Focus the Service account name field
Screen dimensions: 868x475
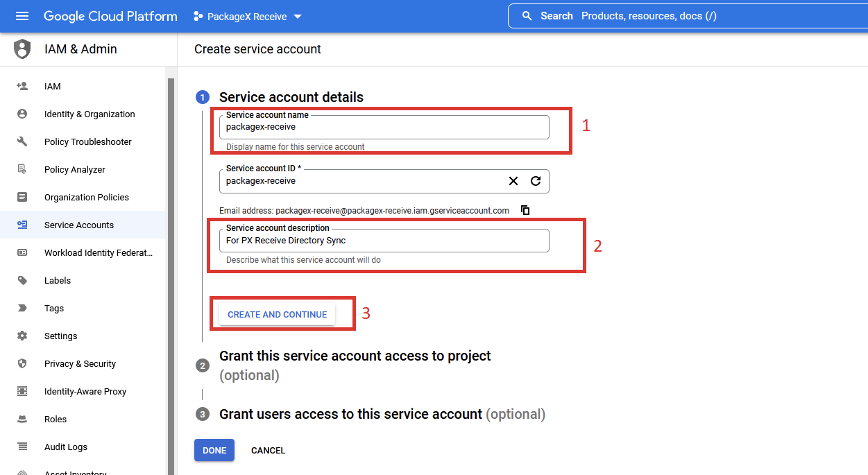(384, 127)
